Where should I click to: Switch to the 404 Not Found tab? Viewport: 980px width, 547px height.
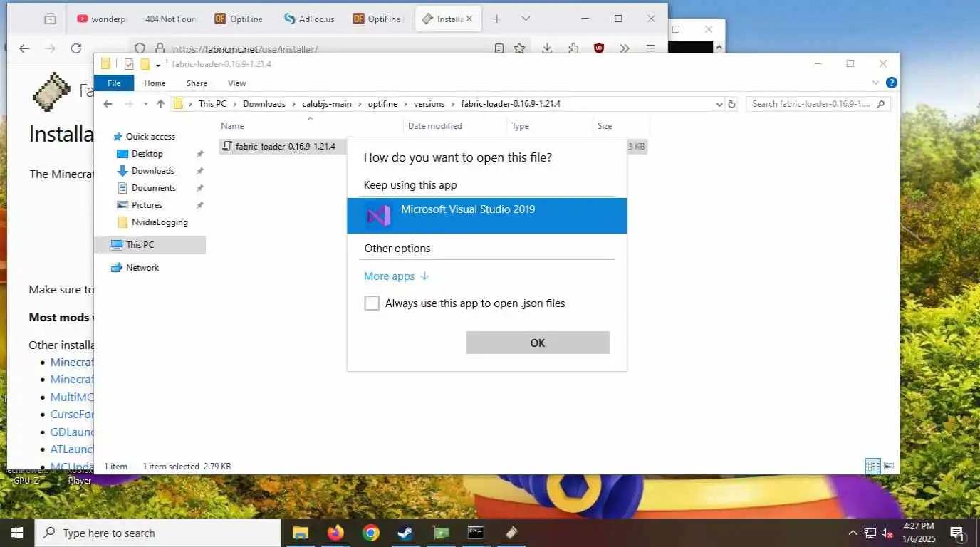(170, 19)
